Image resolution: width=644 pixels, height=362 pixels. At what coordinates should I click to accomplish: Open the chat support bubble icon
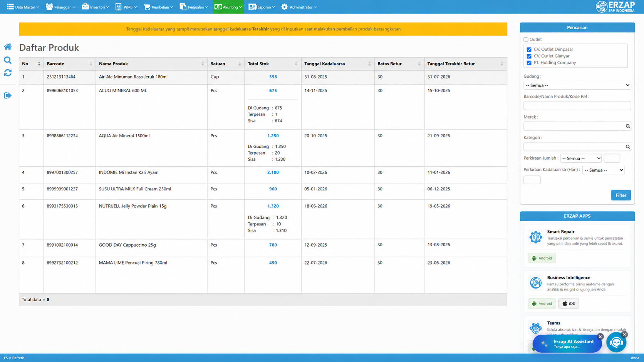coord(616,342)
